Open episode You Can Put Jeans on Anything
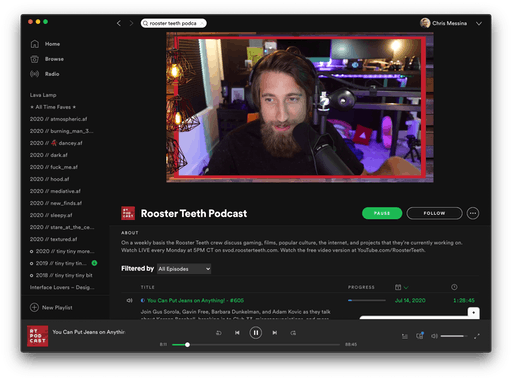The width and height of the screenshot is (512, 380). tap(195, 300)
